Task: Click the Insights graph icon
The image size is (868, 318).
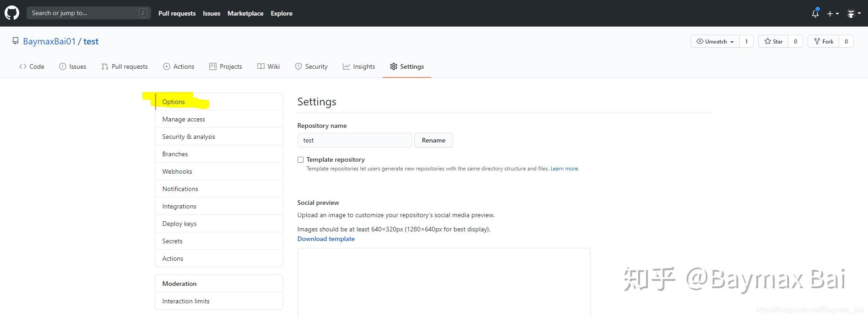Action: (347, 66)
